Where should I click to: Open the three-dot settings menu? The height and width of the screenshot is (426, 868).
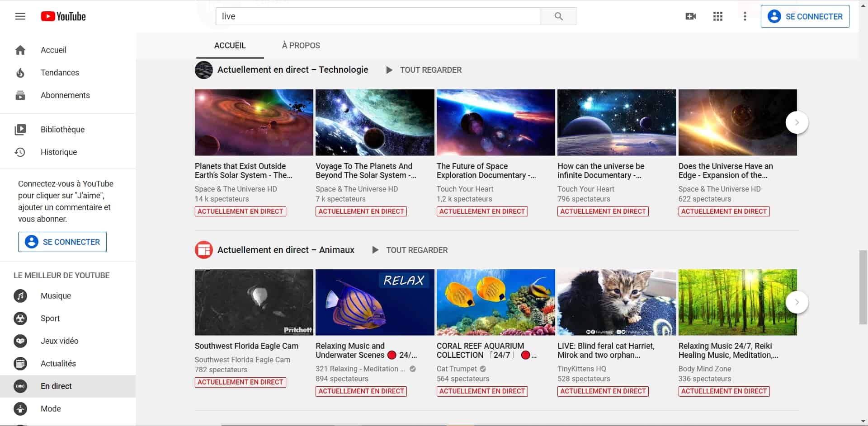click(x=745, y=17)
